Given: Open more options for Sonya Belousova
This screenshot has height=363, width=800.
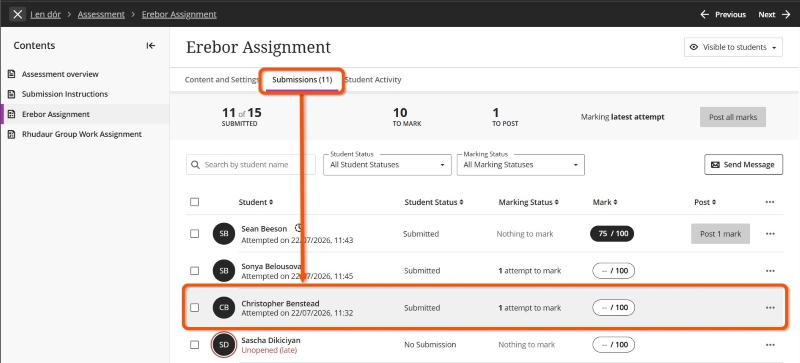Looking at the screenshot, I should click(770, 271).
